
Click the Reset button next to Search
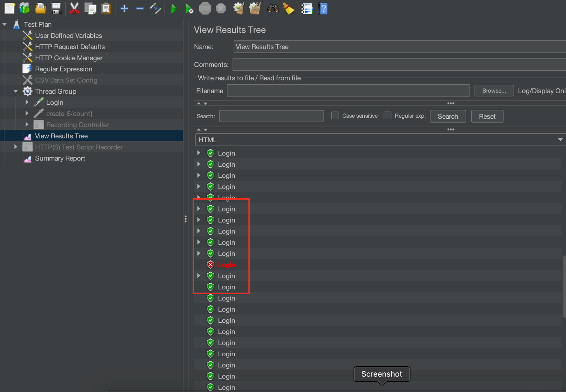tap(487, 116)
